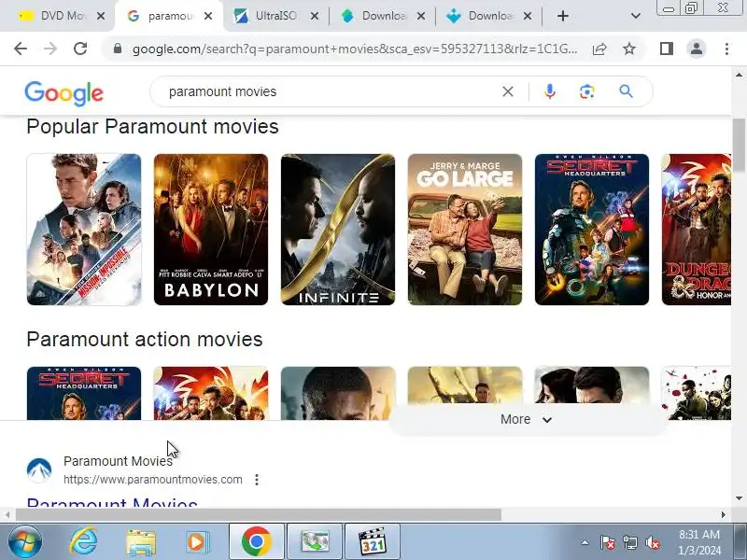
Task: Reload the current page
Action: tap(80, 49)
